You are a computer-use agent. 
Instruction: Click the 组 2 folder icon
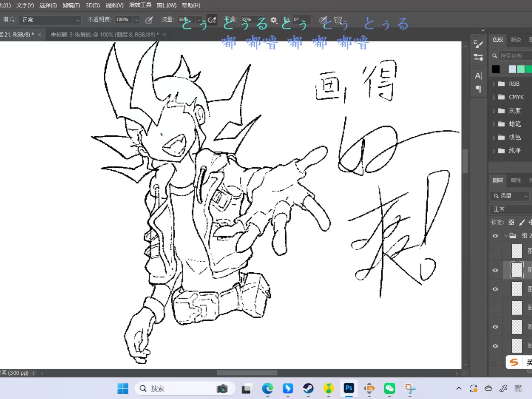coord(513,236)
